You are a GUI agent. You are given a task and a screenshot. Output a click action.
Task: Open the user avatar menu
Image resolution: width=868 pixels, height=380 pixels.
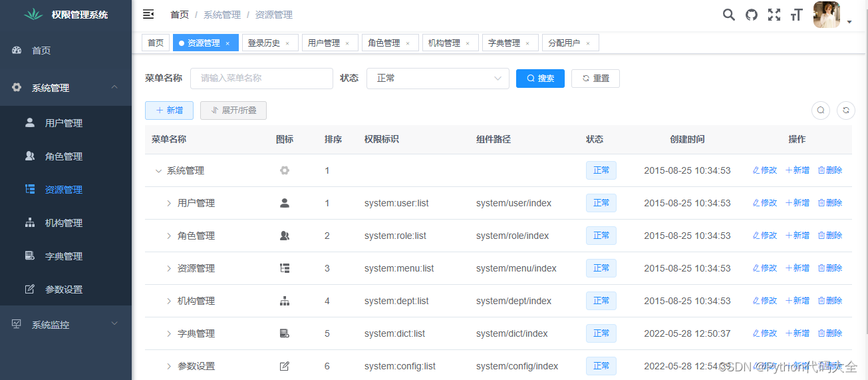pos(827,15)
